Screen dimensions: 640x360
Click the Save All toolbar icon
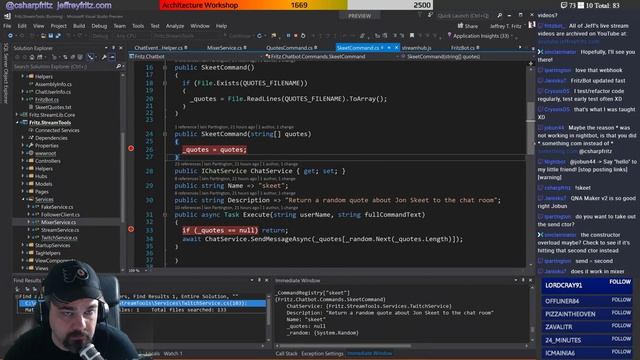58,36
